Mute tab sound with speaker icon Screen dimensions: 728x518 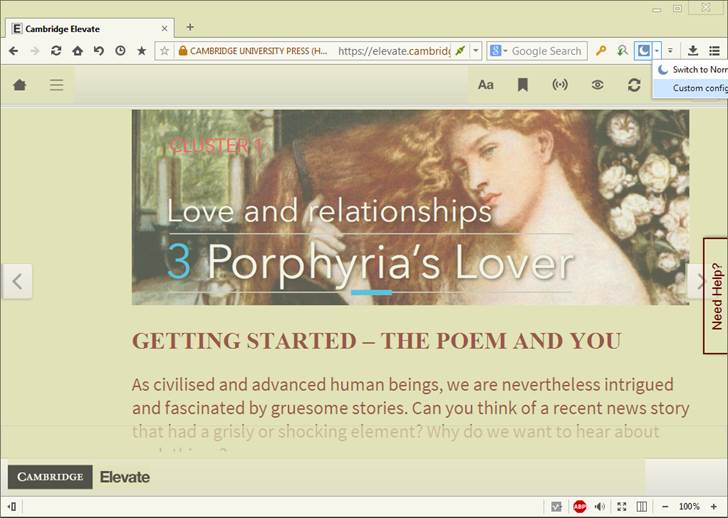(600, 507)
